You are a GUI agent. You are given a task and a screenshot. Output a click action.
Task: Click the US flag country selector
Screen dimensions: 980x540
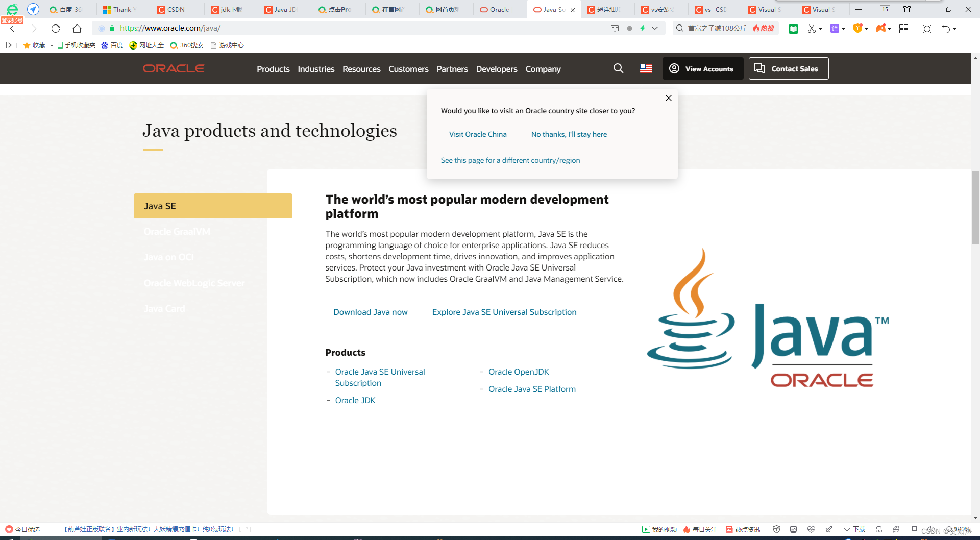646,68
